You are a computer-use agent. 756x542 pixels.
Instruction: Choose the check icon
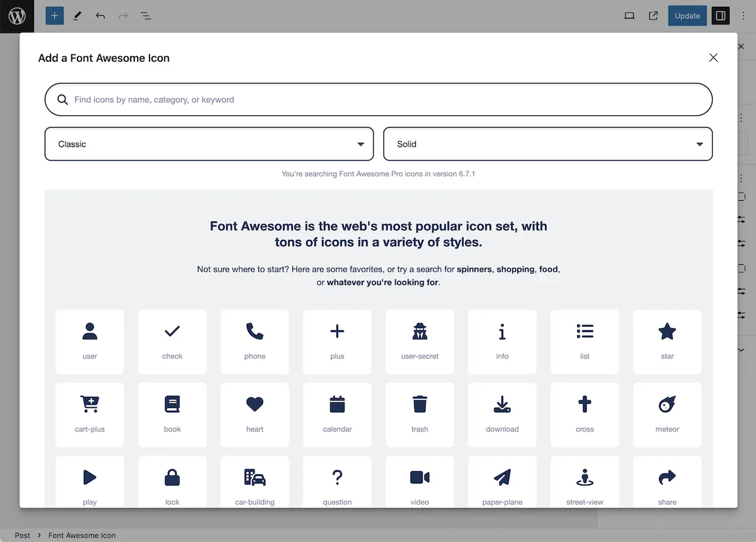pos(172,342)
